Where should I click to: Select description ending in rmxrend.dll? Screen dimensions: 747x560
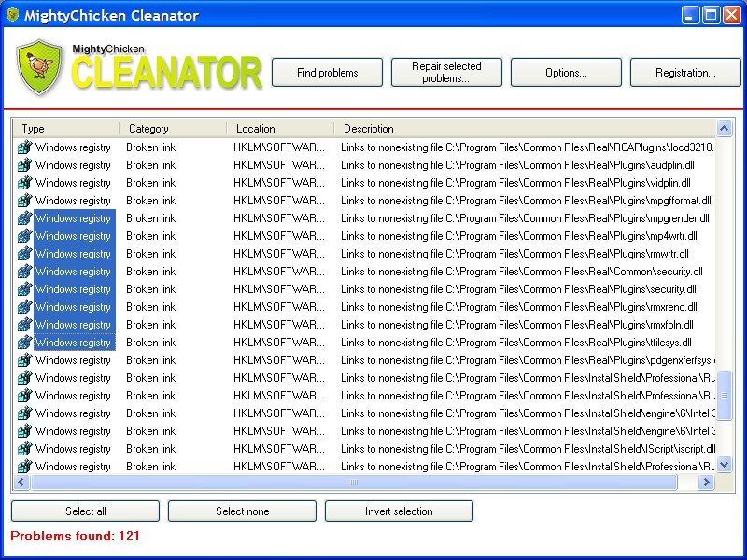pyautogui.click(x=519, y=307)
